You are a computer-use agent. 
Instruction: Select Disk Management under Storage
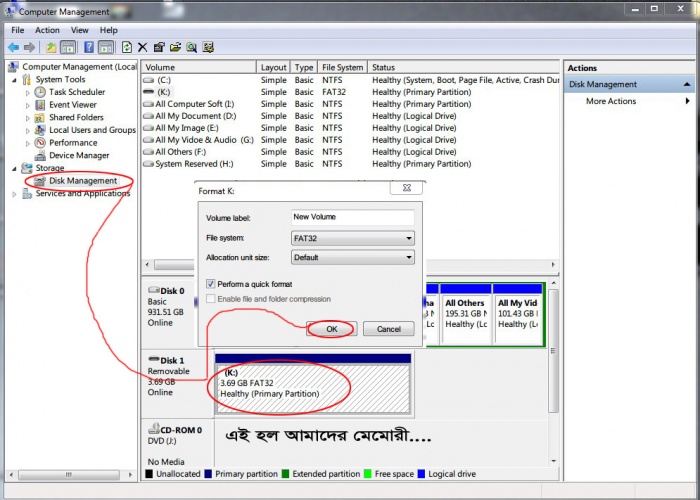(x=82, y=181)
